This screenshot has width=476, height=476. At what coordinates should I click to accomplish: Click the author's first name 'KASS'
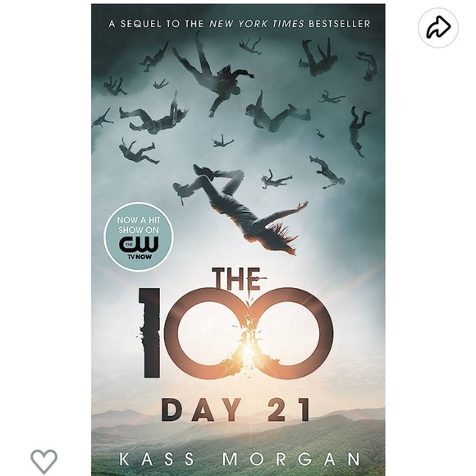(157, 460)
